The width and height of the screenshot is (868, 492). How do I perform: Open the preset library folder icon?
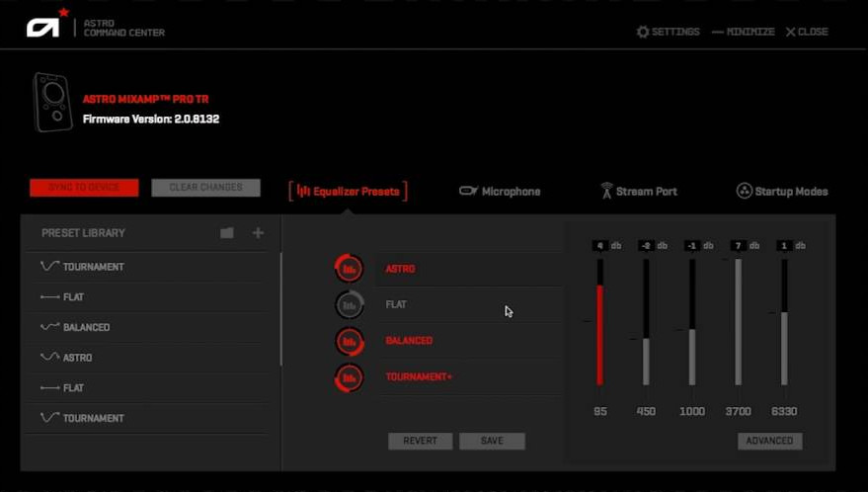pyautogui.click(x=227, y=233)
